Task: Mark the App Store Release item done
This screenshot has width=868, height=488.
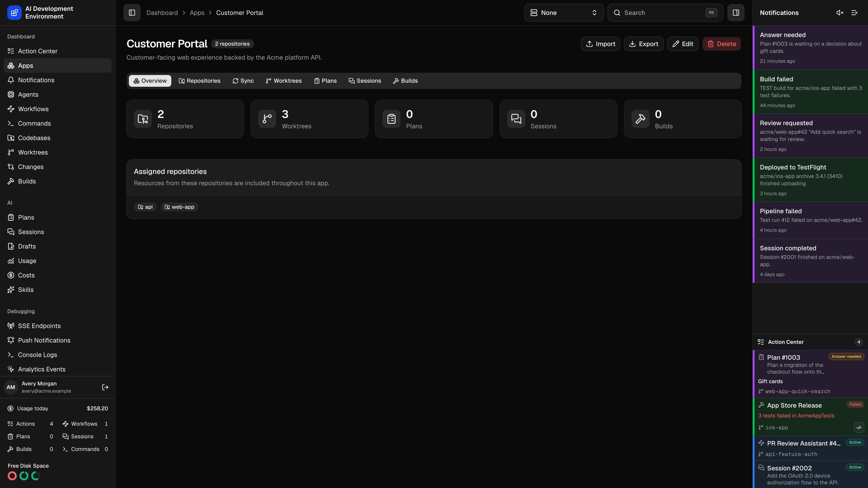Action: [x=859, y=427]
